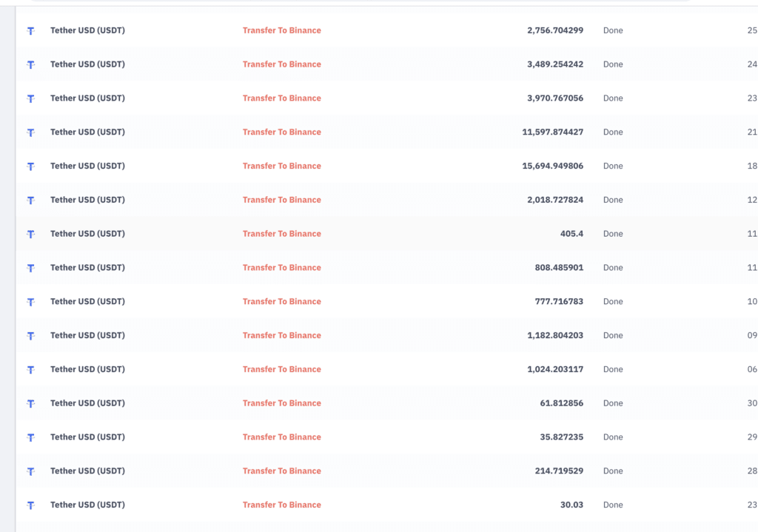758x532 pixels.
Task: Open Transfer To Binance link for 3,970.767056
Action: [x=281, y=98]
